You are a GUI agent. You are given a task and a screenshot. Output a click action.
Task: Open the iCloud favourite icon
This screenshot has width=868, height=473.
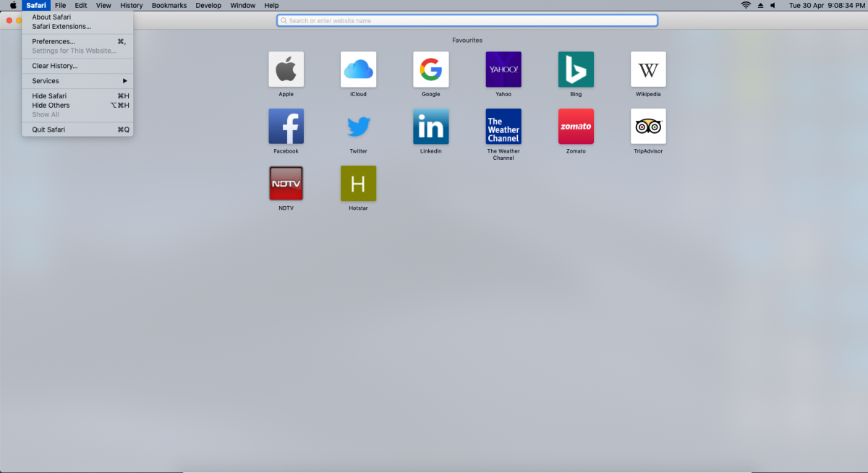point(359,69)
